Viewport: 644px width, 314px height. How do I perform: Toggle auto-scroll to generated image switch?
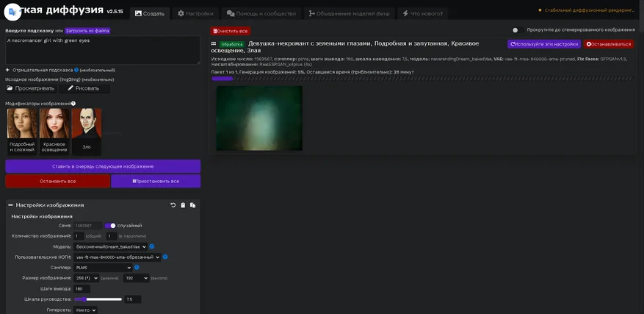click(515, 30)
